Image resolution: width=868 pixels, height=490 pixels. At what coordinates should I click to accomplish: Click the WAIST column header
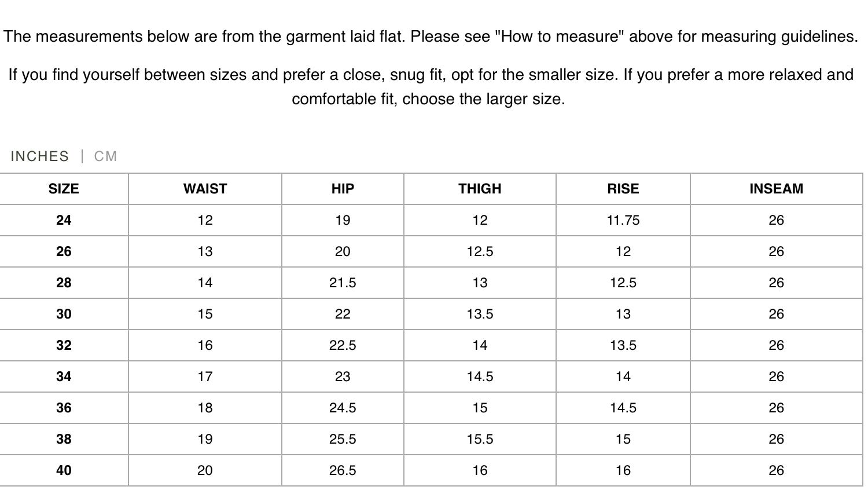[x=205, y=189]
